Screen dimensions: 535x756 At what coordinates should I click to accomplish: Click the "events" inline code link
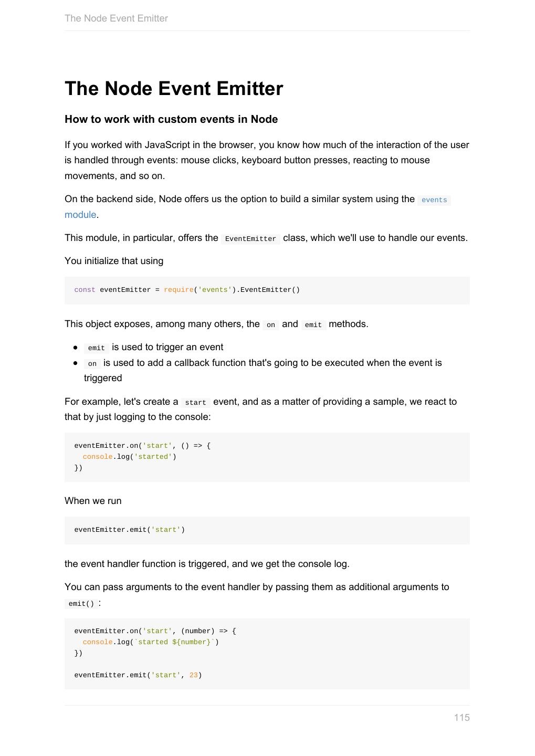click(434, 200)
